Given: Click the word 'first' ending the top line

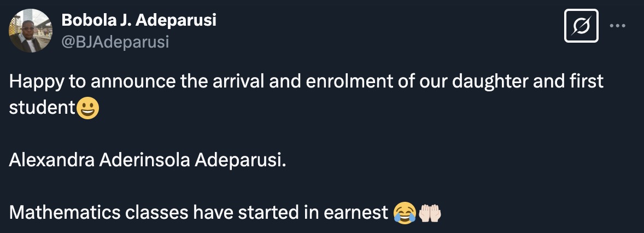Looking at the screenshot, I should coord(587,82).
